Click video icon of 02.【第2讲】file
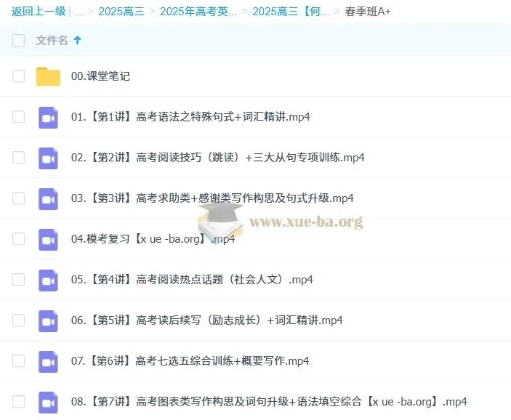The width and height of the screenshot is (511, 420). click(x=48, y=158)
